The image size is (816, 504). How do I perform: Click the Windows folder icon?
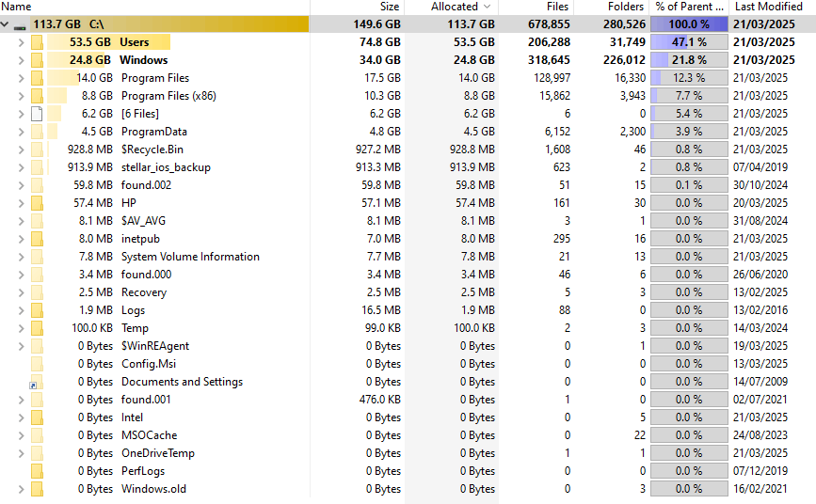pos(37,60)
